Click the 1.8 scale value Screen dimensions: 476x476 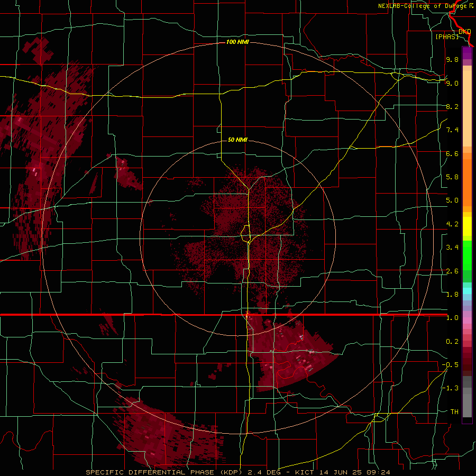452,295
